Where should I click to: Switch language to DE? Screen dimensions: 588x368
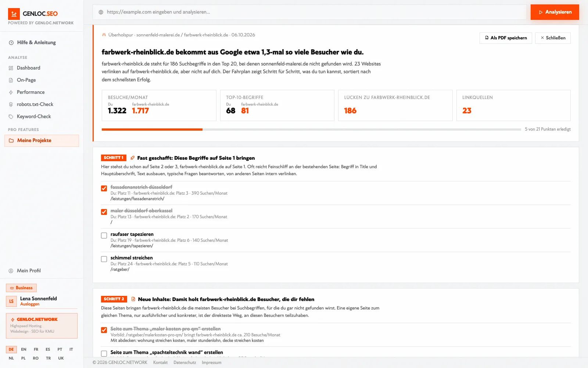click(11, 350)
